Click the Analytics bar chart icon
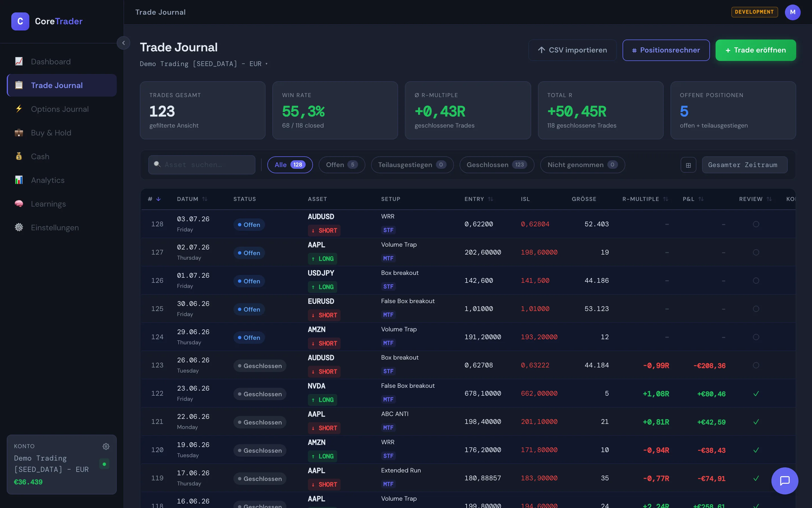This screenshot has width=812, height=508. tap(19, 180)
